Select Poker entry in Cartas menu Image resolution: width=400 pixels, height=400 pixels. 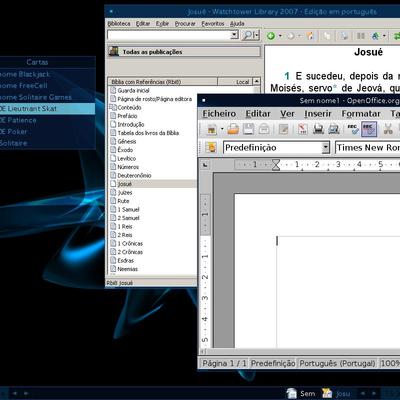[47, 132]
